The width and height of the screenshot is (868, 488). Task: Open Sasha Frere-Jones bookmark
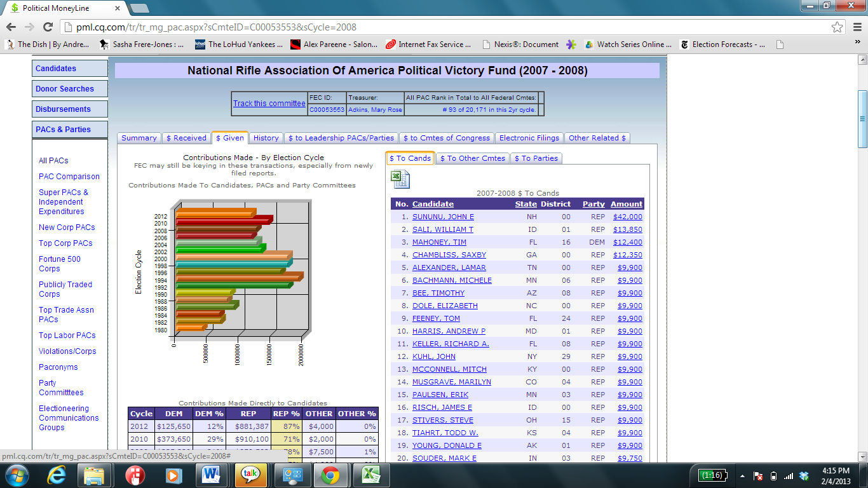coord(142,44)
